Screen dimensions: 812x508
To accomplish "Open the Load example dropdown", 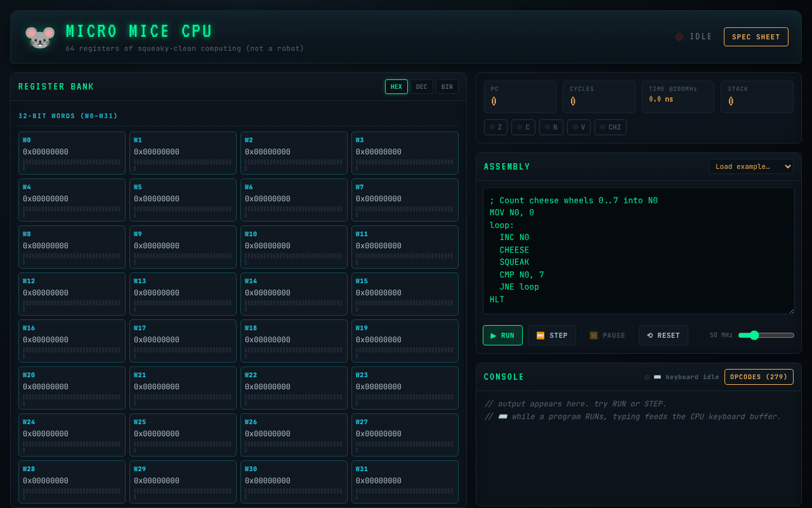I will (751, 166).
